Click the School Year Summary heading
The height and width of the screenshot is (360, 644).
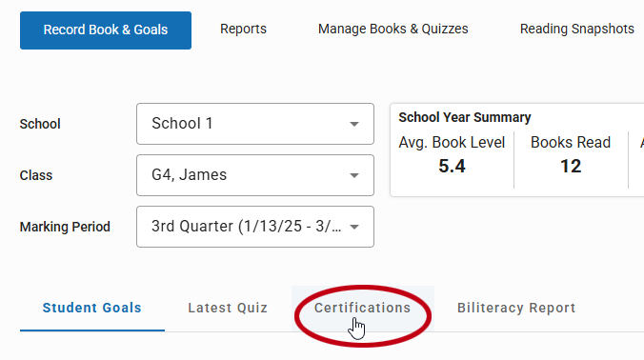pos(465,117)
